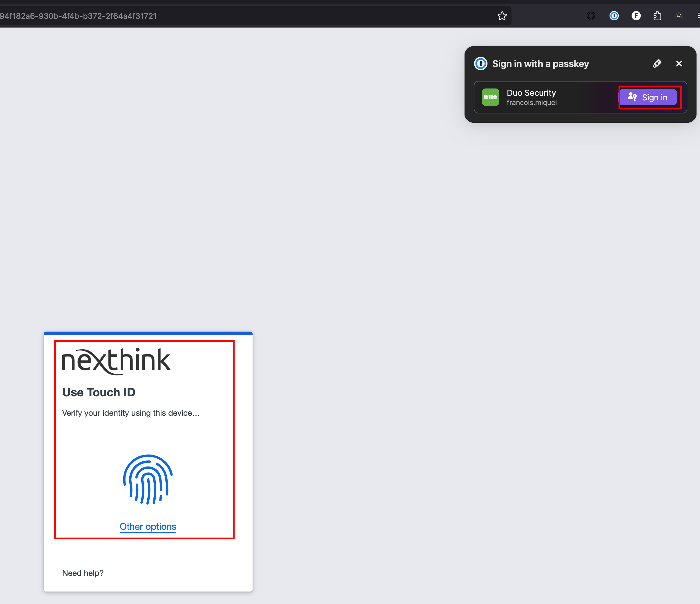The width and height of the screenshot is (700, 604).
Task: Close the Sign in with a passkey popup
Action: [x=679, y=64]
